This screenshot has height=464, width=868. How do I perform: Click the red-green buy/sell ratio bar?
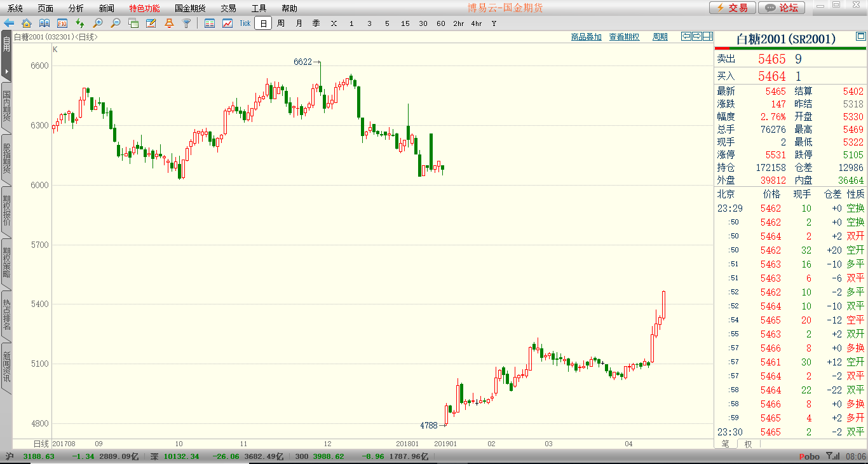coord(790,48)
